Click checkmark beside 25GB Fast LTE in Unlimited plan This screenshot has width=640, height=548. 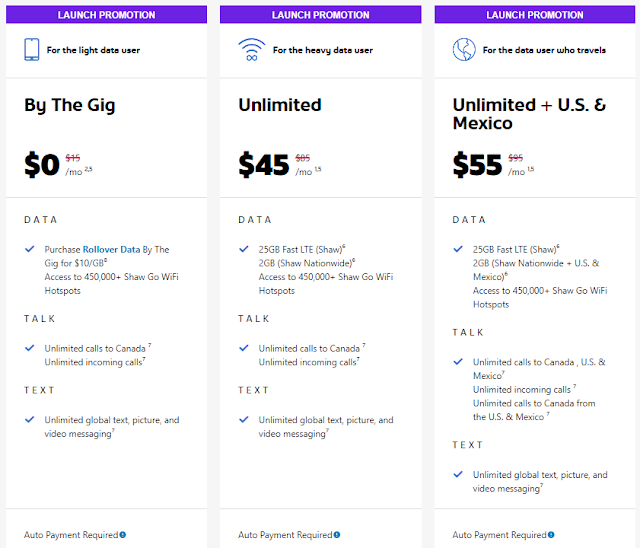pos(243,250)
